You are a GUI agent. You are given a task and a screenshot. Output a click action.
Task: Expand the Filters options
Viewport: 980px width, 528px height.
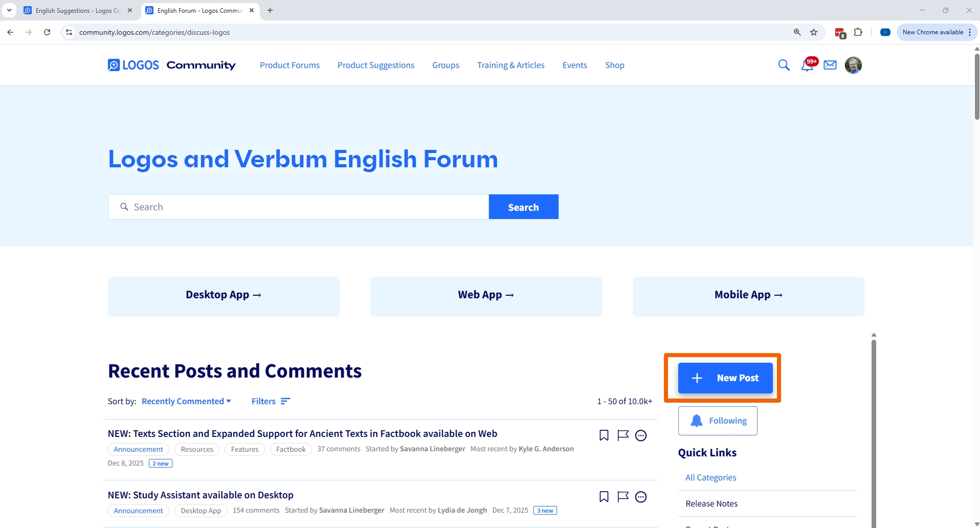(271, 401)
